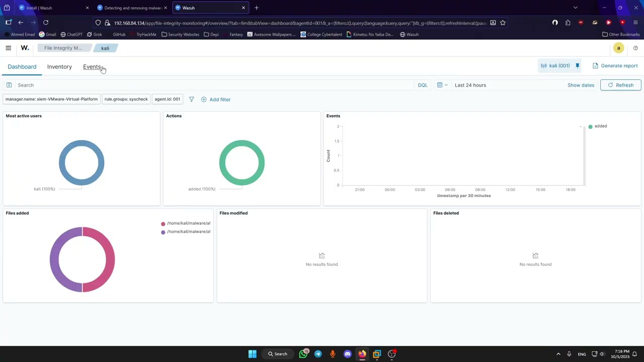Click the blue kali donut chart
The width and height of the screenshot is (644, 362).
pyautogui.click(x=82, y=162)
